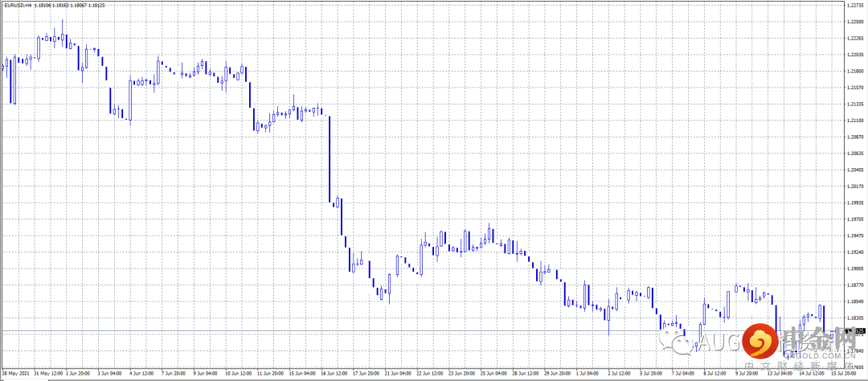Click the highest candle near 31 May

62,32
